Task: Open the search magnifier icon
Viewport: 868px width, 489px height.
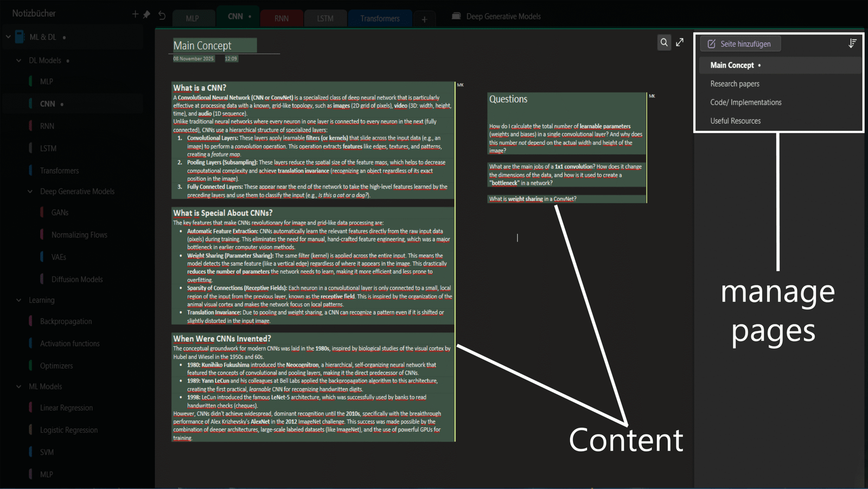Action: [664, 42]
